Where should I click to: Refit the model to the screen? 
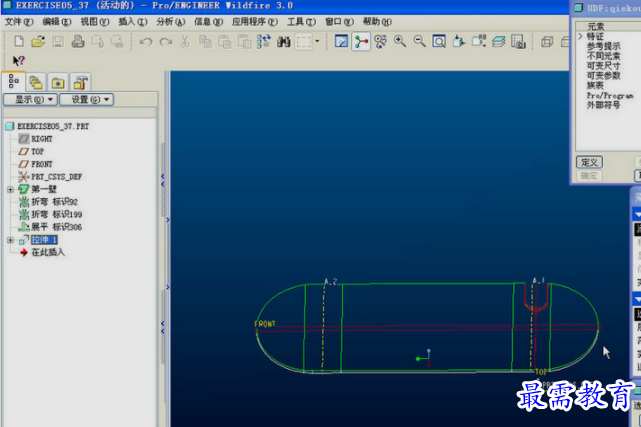[439, 41]
